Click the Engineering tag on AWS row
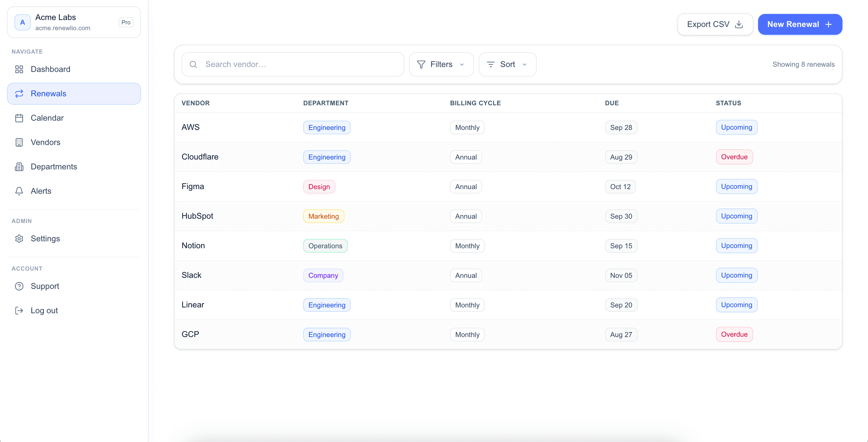The width and height of the screenshot is (868, 442). [327, 128]
